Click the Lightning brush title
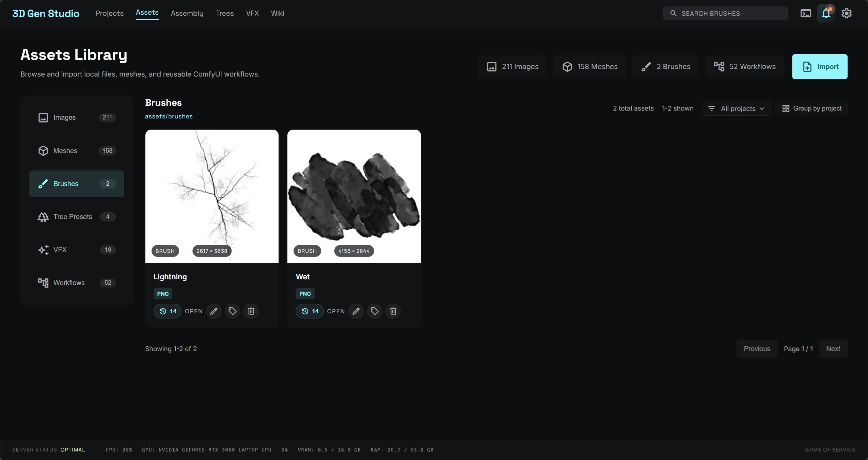The image size is (868, 460). 170,277
